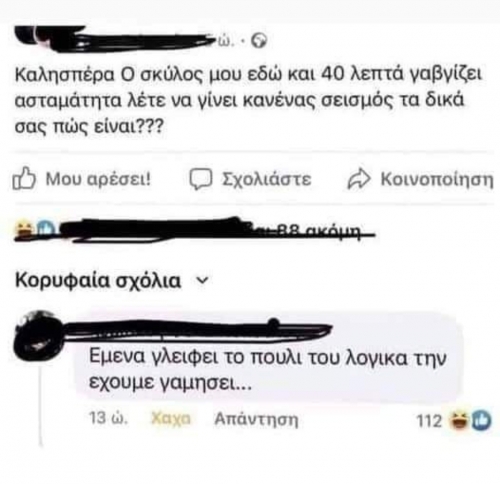Click the laughing emoji next to 112

click(458, 420)
